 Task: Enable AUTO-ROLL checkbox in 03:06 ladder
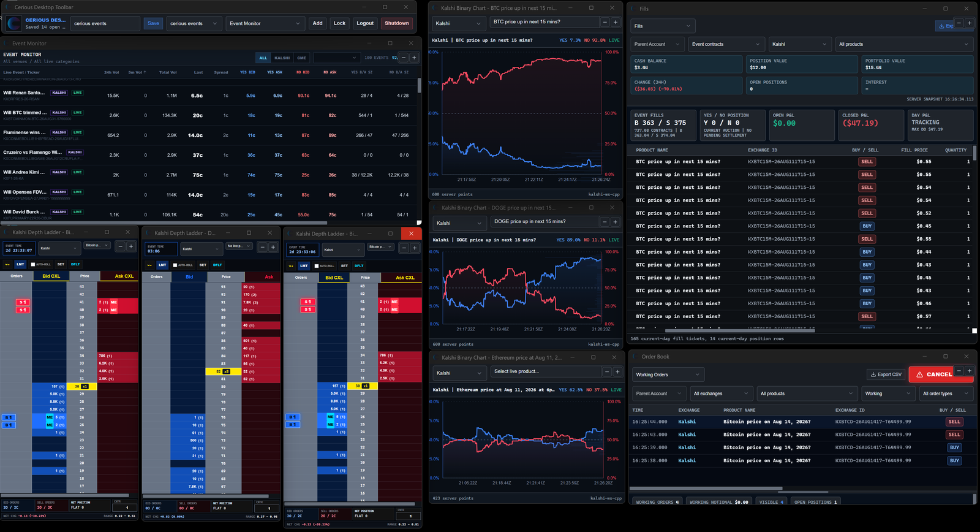coord(175,265)
